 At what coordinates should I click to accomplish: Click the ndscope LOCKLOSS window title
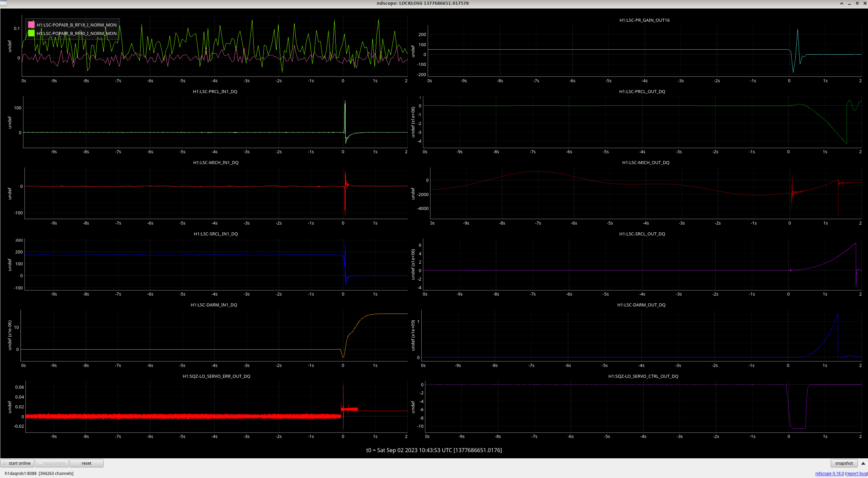[423, 3]
